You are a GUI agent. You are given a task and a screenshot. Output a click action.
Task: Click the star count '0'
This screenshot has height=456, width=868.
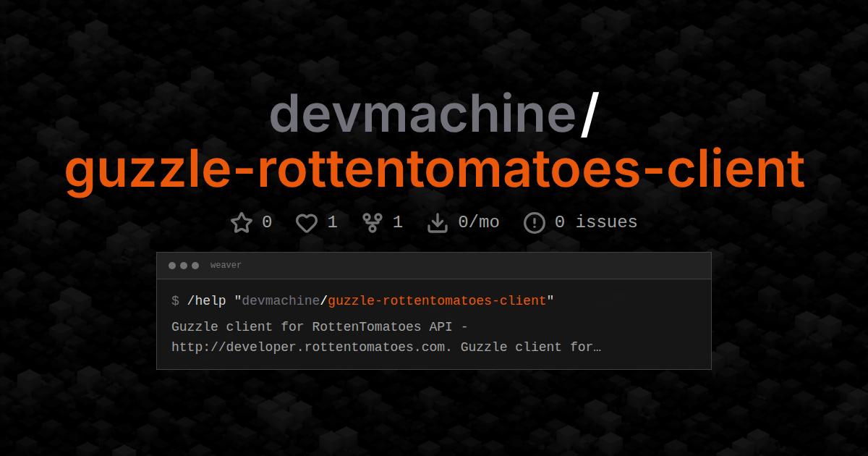267,221
